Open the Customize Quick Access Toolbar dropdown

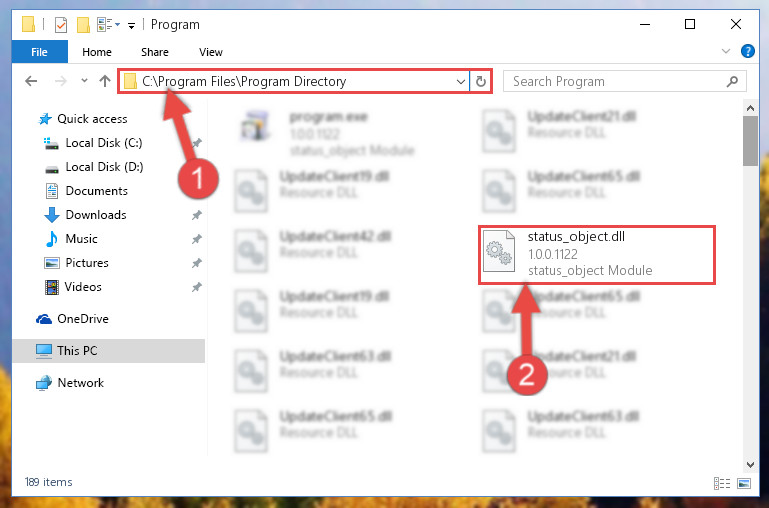131,25
